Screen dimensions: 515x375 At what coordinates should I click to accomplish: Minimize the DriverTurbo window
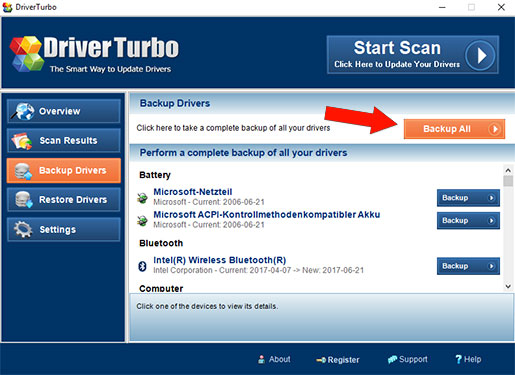pos(442,7)
